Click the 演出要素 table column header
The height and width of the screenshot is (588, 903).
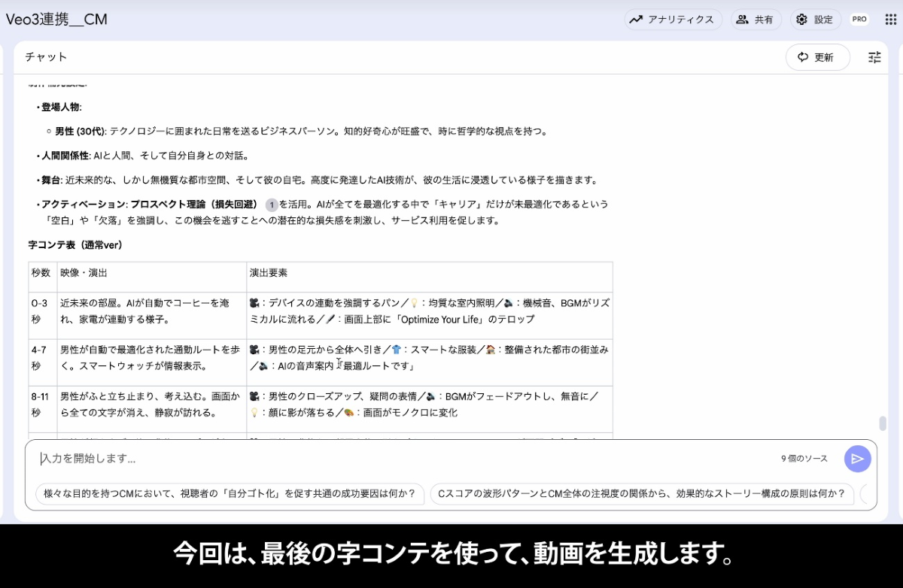[x=269, y=273]
